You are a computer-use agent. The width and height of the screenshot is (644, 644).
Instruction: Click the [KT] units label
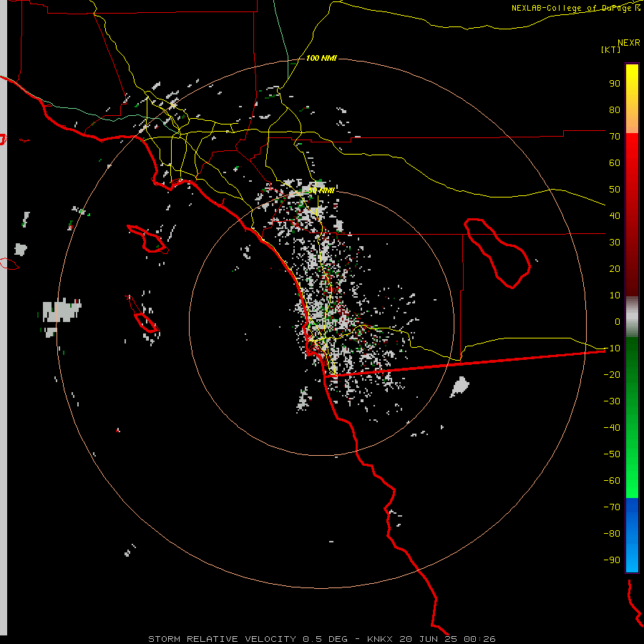[x=610, y=49]
